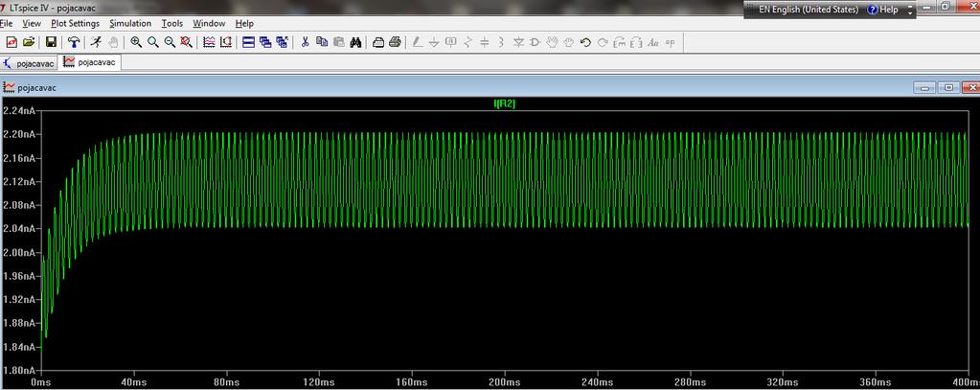This screenshot has width=980, height=390.
Task: Tile windows horizontally with toolbar icon
Action: click(x=248, y=42)
